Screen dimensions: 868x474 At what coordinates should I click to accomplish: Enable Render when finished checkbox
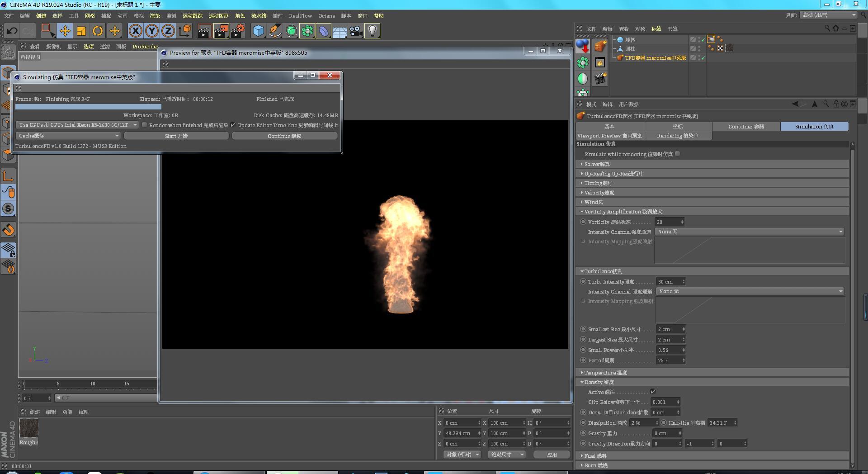click(x=145, y=125)
